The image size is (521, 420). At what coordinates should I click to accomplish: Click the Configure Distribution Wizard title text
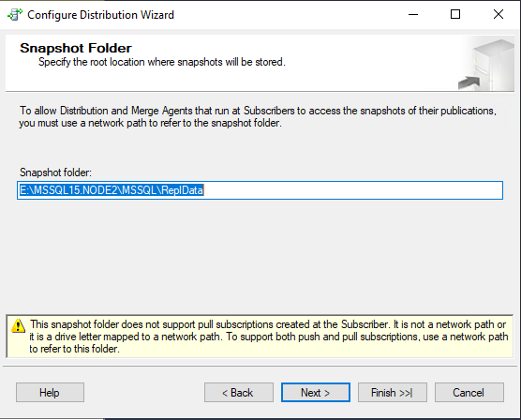[x=100, y=15]
